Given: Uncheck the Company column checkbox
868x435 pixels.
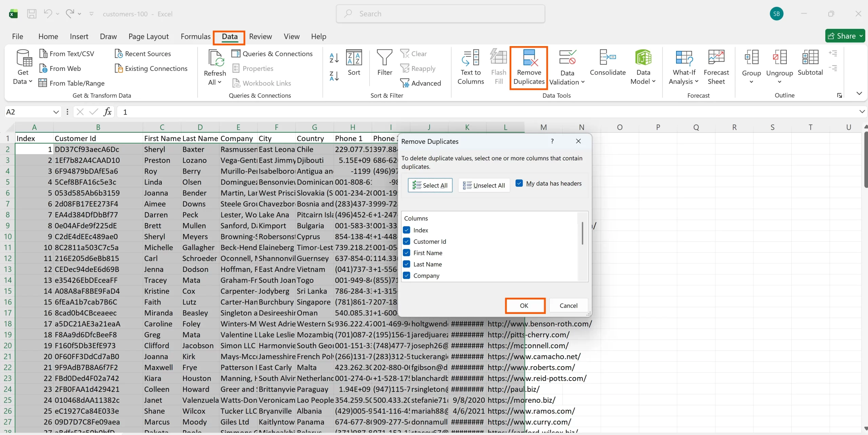Looking at the screenshot, I should (407, 275).
